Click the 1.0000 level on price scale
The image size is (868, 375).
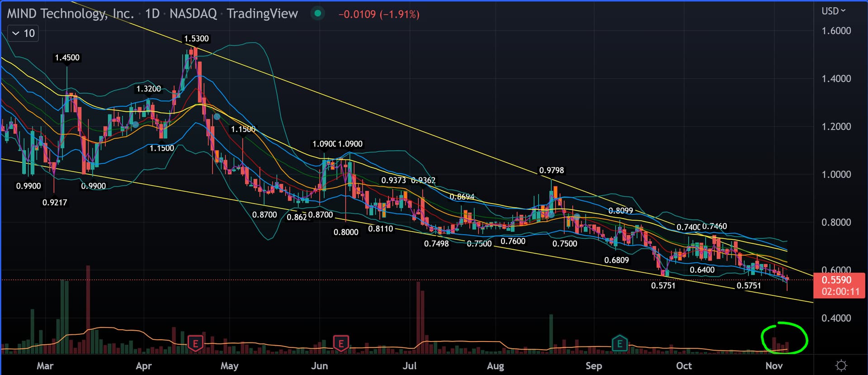click(836, 175)
